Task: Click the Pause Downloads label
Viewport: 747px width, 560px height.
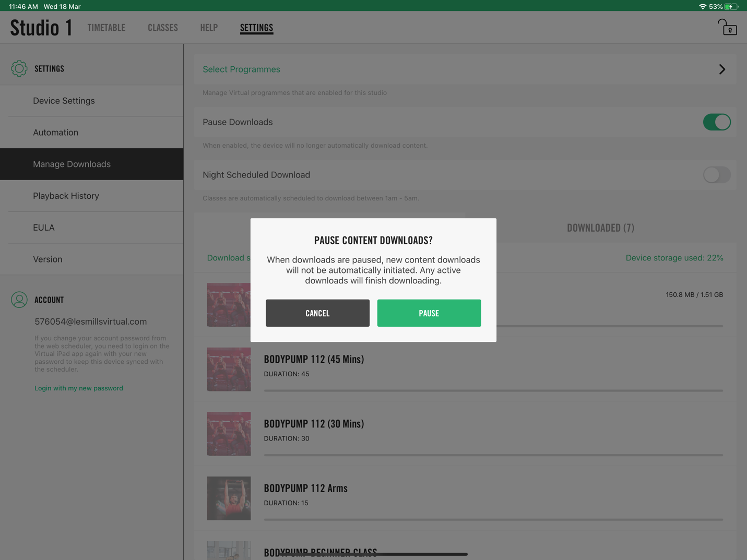Action: tap(238, 122)
